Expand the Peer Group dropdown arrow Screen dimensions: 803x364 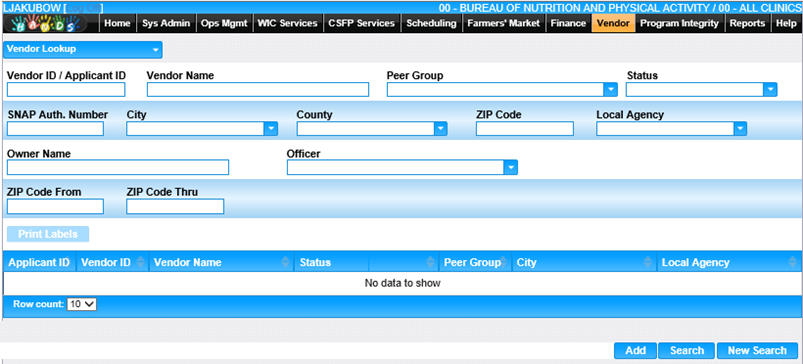[611, 90]
